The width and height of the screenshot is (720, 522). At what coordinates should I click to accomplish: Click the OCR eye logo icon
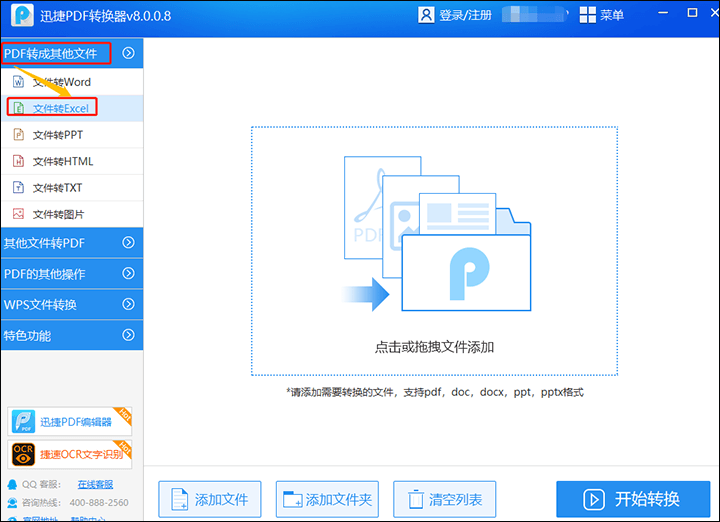click(x=23, y=454)
